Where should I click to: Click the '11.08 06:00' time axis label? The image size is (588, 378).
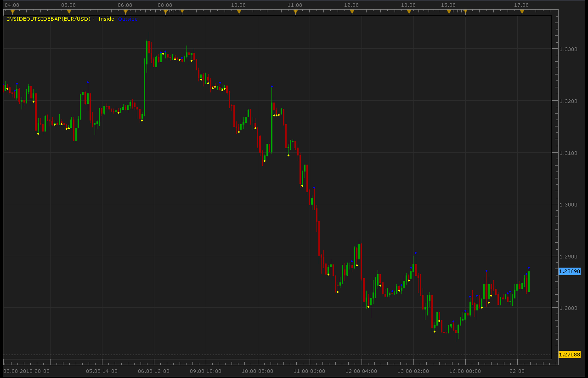tap(310, 371)
